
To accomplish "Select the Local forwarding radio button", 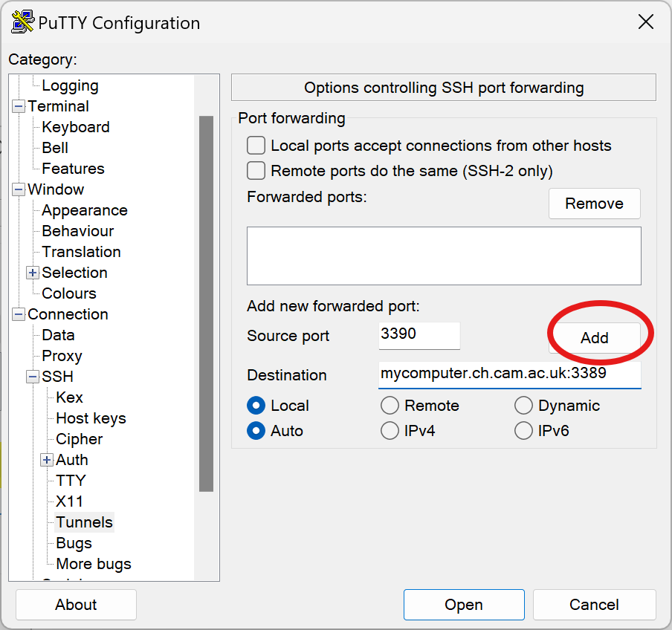I will pyautogui.click(x=256, y=406).
